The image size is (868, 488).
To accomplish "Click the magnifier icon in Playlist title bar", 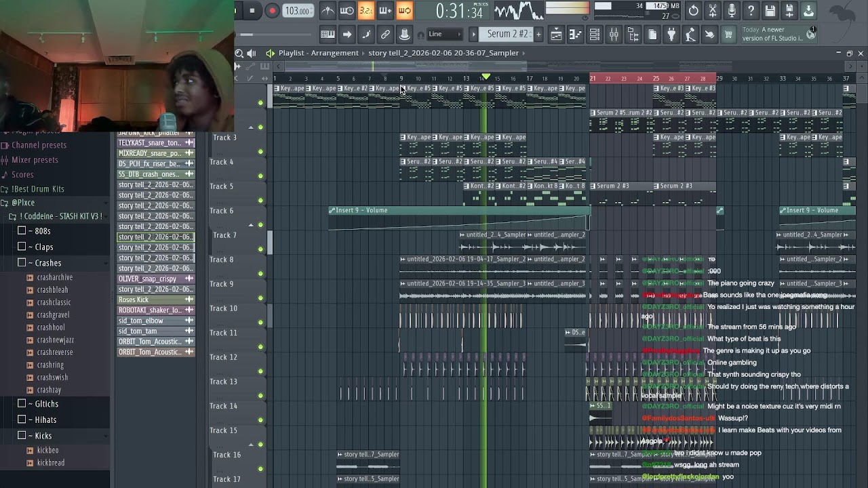I will click(x=239, y=53).
